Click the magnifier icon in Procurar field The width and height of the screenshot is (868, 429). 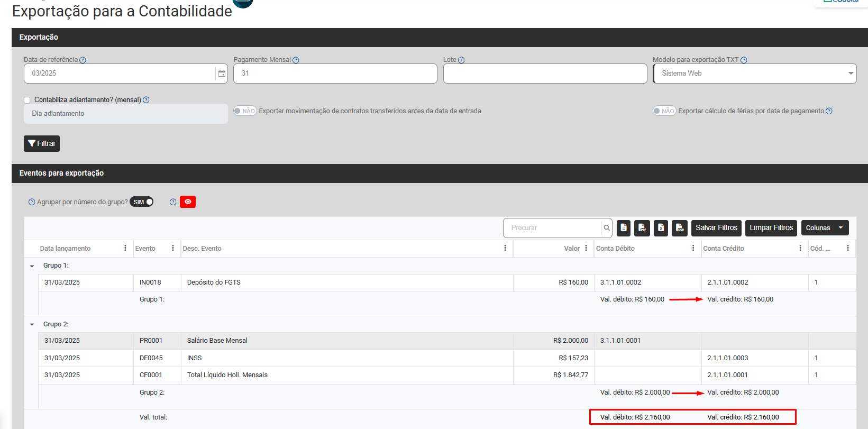[x=607, y=228]
